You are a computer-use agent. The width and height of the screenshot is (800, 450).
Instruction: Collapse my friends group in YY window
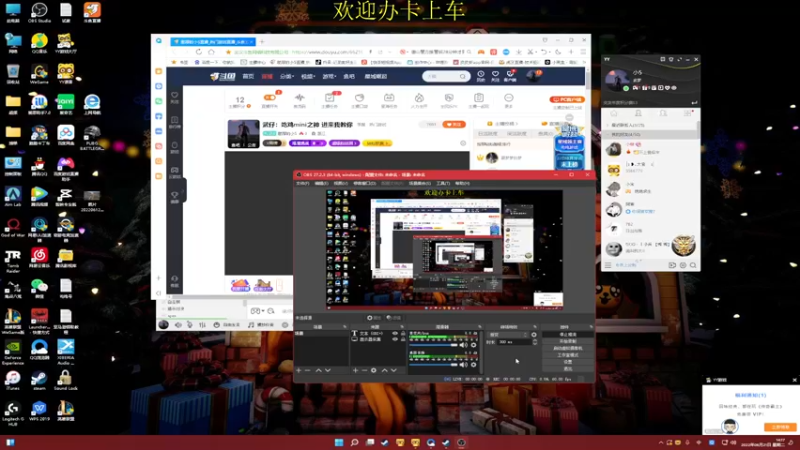pos(649,135)
